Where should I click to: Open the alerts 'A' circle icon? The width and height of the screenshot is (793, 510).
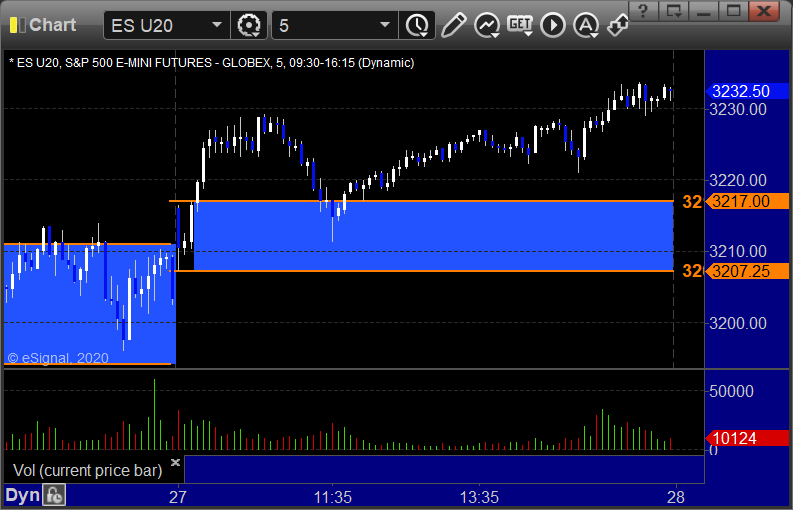point(586,25)
